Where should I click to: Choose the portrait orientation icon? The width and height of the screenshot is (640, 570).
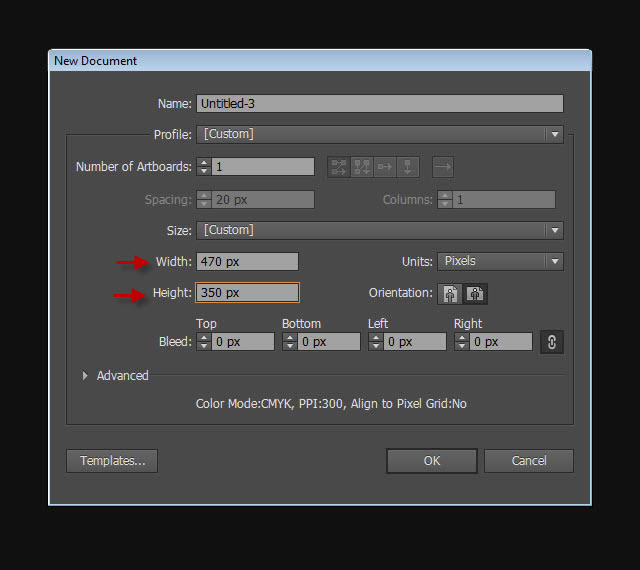(450, 294)
